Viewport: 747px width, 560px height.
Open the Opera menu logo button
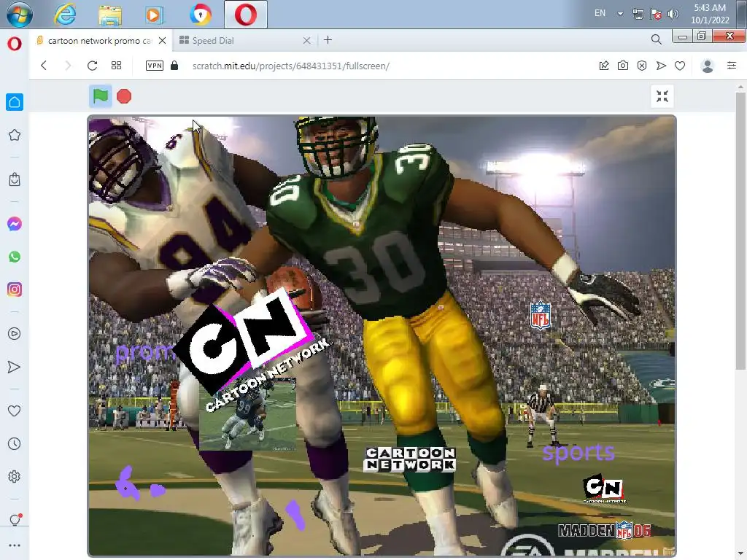pos(15,43)
